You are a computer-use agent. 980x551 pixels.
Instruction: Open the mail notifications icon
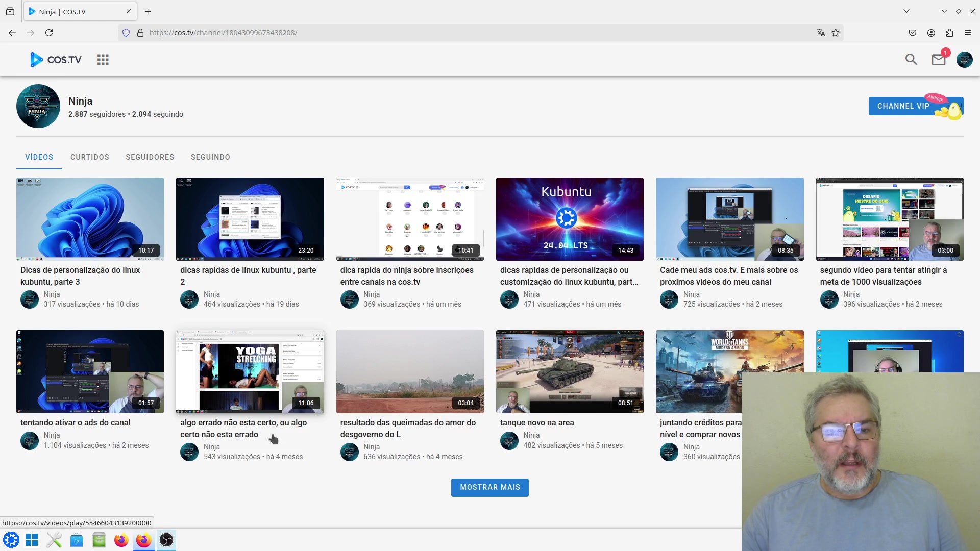[938, 60]
